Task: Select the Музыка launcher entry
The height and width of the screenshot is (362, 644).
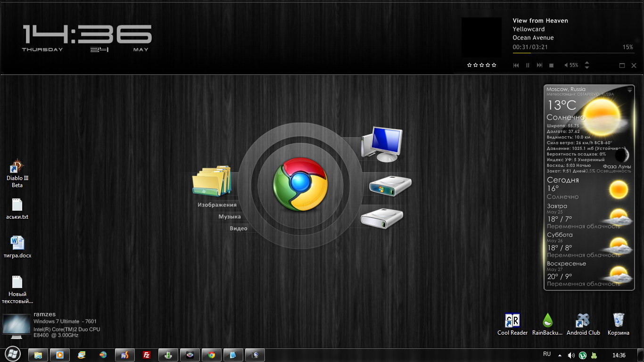Action: coord(230,217)
